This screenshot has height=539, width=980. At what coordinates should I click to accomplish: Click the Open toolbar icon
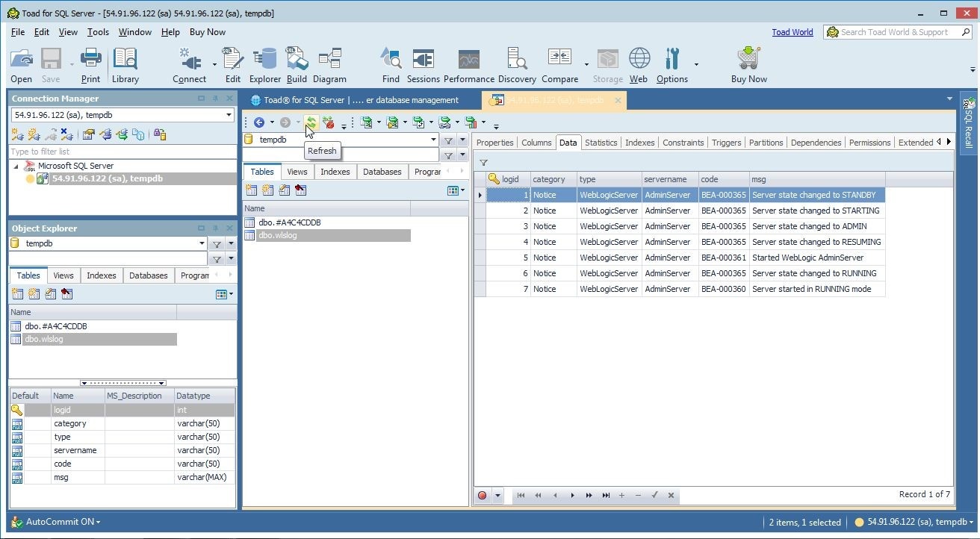22,66
